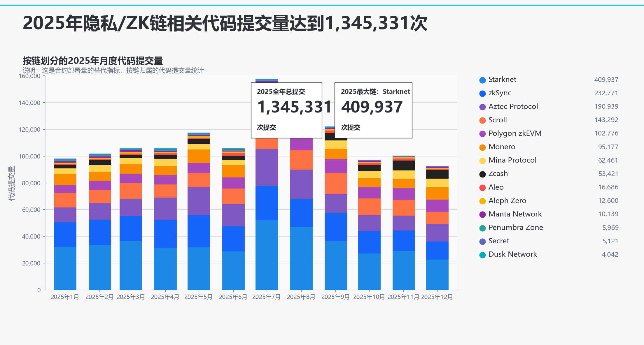Click the 2025年11月 axis label

(403, 297)
